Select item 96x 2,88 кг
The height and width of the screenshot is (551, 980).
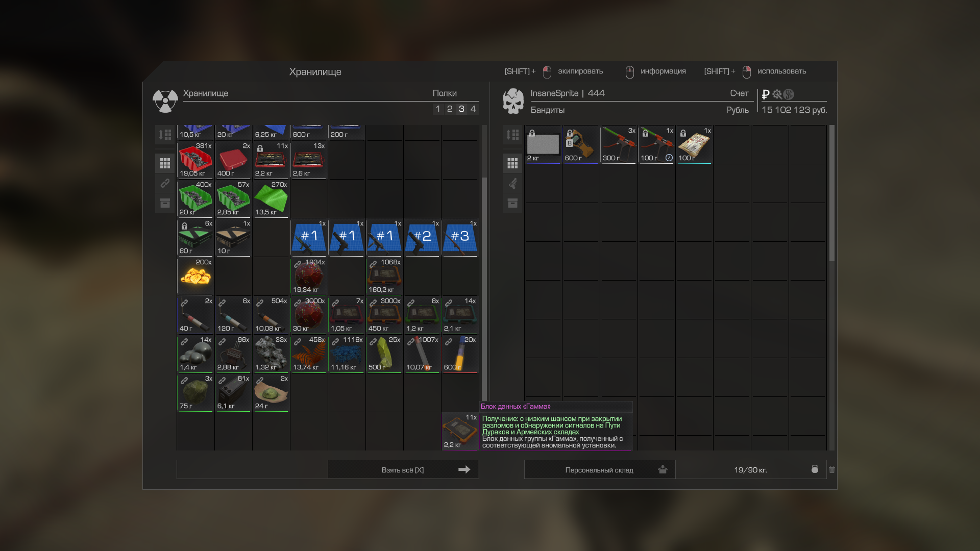click(233, 354)
